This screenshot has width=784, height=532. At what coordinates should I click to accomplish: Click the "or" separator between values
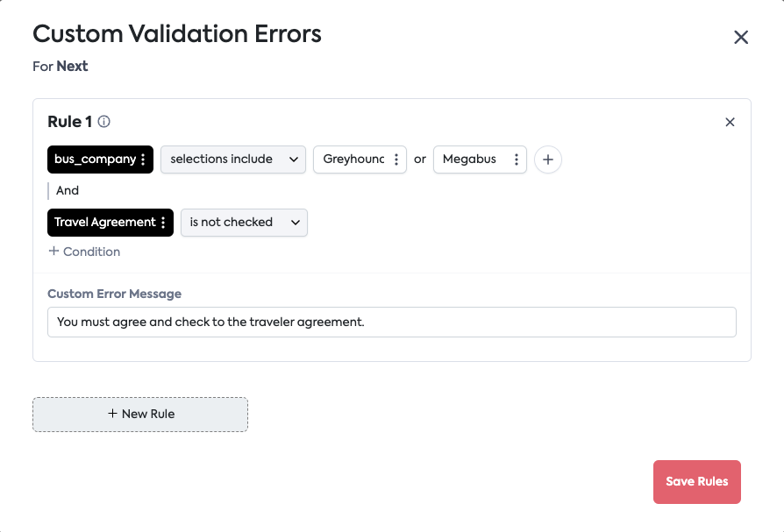point(420,160)
